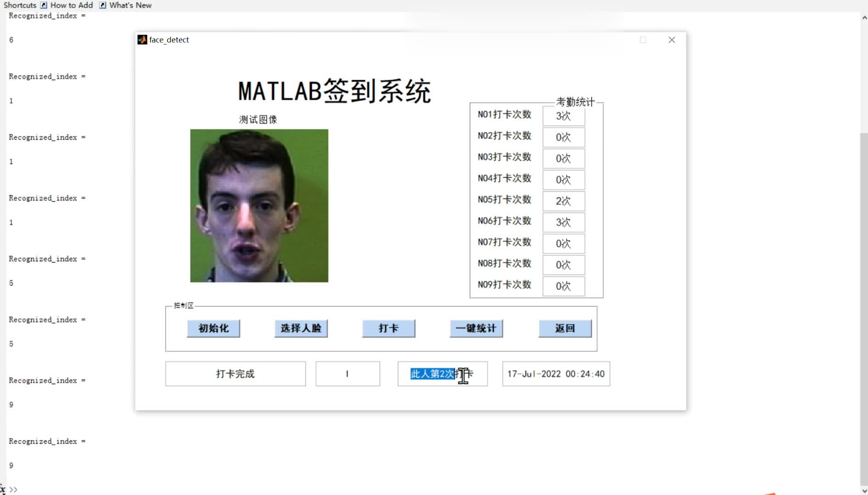Click the command window scroll down arrow
868x495 pixels.
(x=864, y=490)
